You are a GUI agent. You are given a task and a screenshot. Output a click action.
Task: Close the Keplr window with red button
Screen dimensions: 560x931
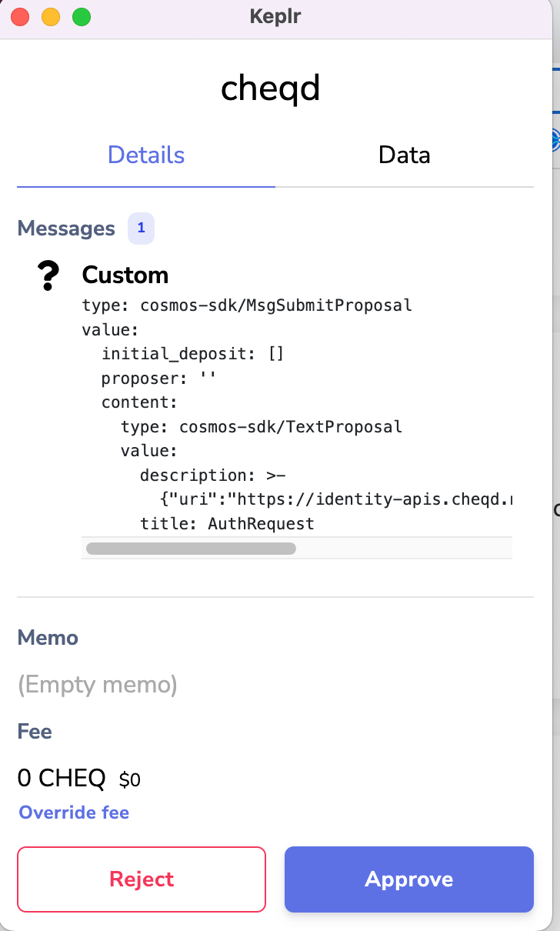point(21,16)
